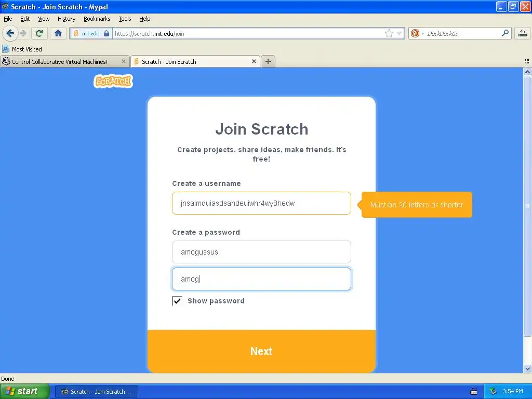The height and width of the screenshot is (399, 532).
Task: Open the Downloads toolbar button
Action: click(x=523, y=33)
